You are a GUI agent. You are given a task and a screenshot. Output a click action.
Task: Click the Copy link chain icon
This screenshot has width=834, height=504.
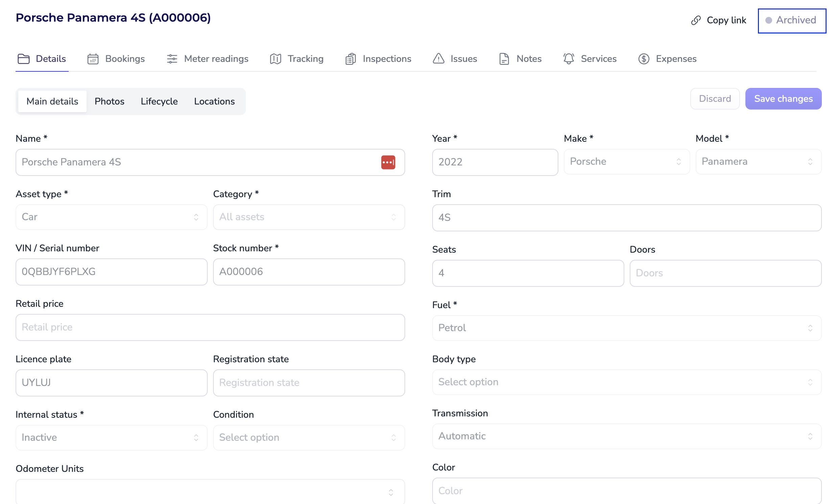696,20
